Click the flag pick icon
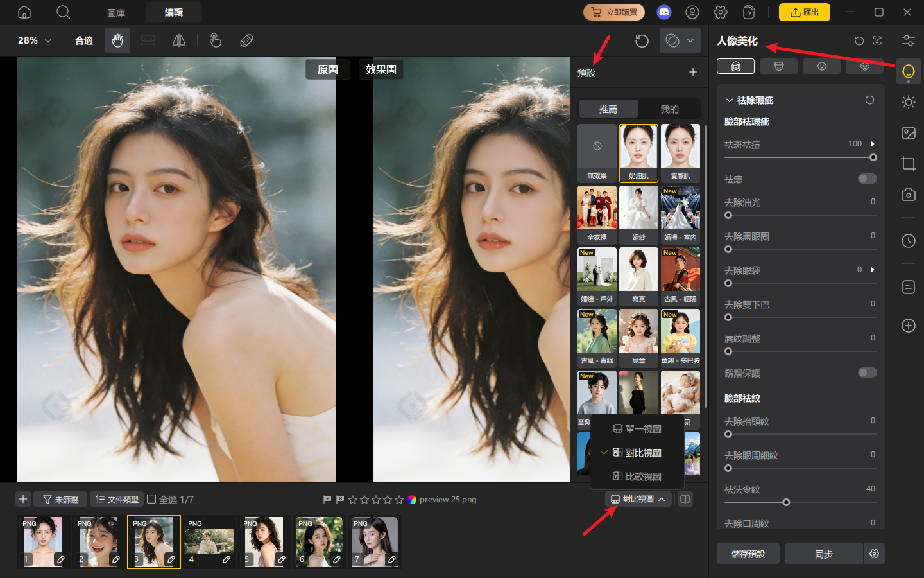 [327, 499]
